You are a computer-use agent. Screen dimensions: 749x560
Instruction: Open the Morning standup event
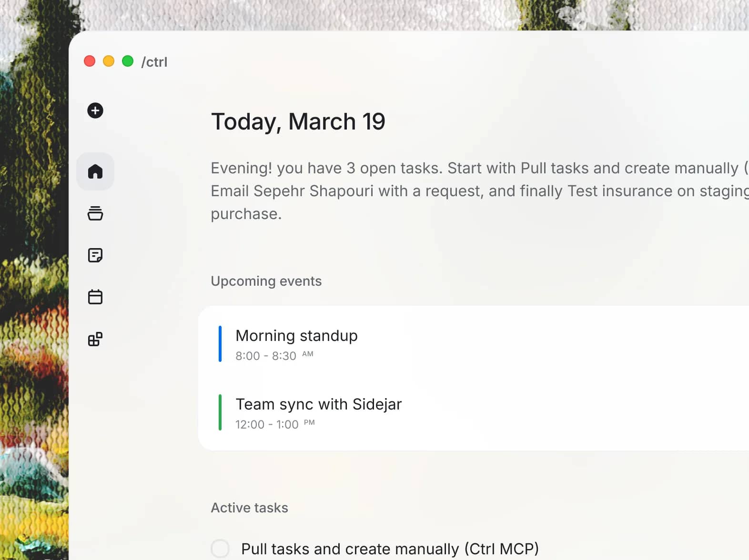(474, 344)
